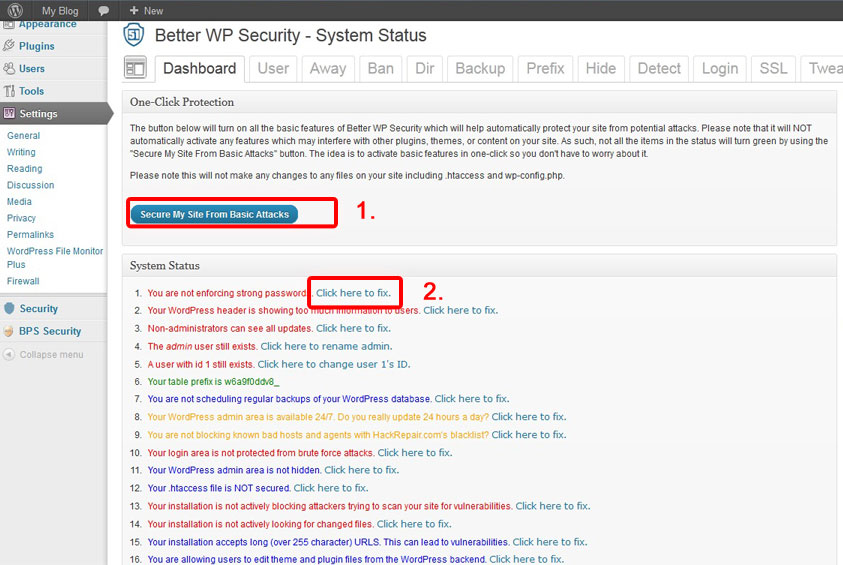Click the Users menu icon
The width and height of the screenshot is (843, 565).
click(x=9, y=68)
